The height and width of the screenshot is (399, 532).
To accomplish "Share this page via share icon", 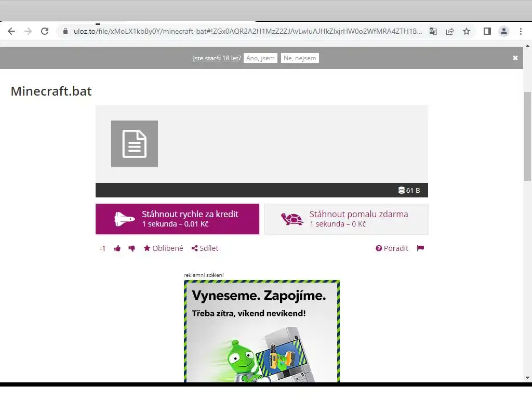I will [450, 32].
